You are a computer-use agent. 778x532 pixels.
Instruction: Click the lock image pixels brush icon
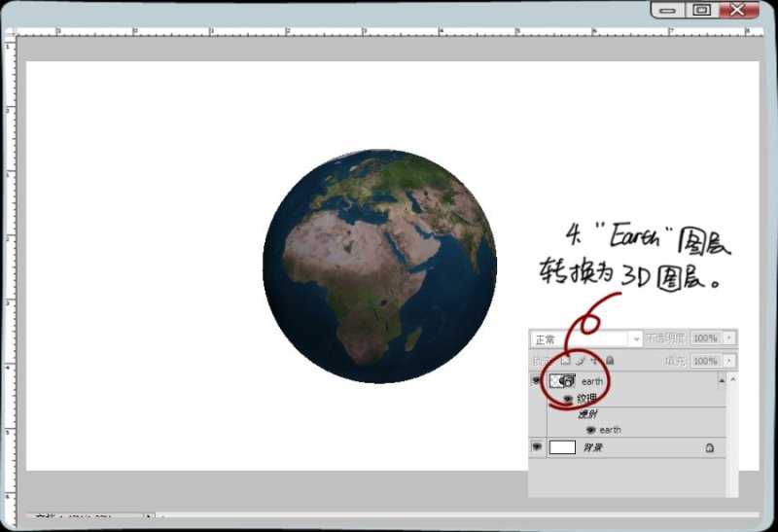click(580, 361)
